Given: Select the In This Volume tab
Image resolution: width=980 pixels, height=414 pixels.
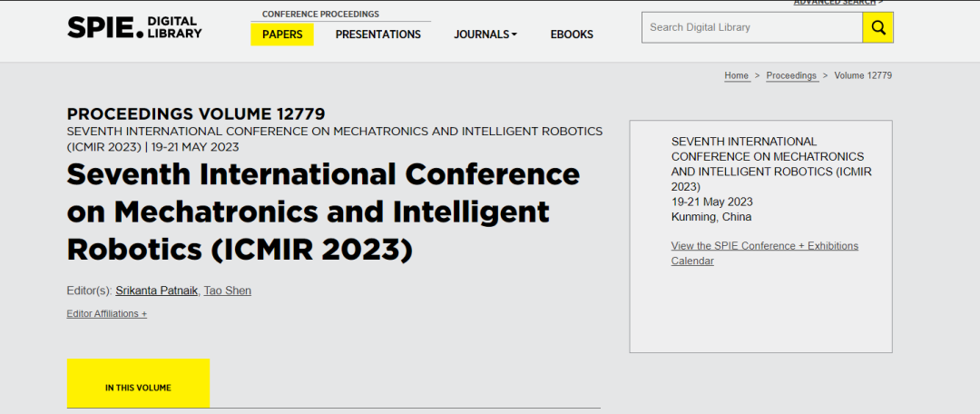Looking at the screenshot, I should click(138, 383).
